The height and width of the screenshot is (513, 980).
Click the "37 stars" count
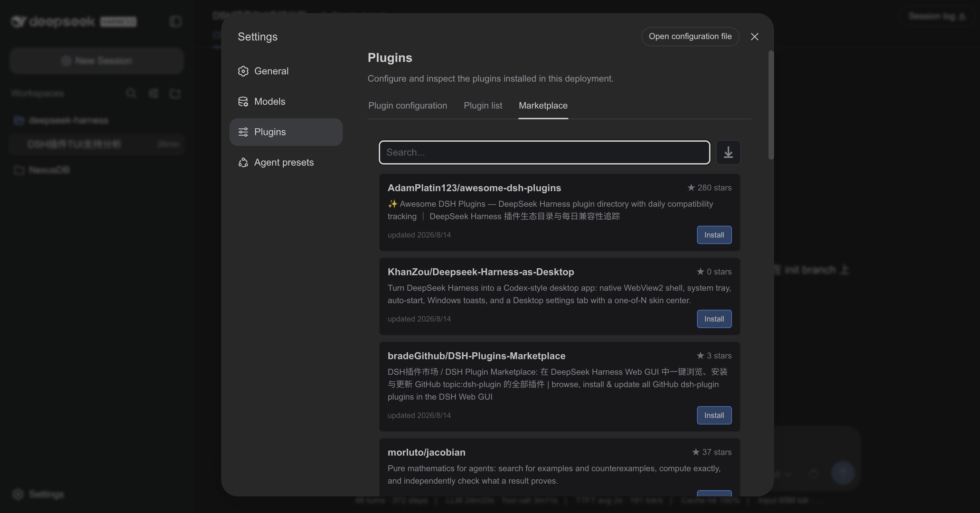coord(717,452)
